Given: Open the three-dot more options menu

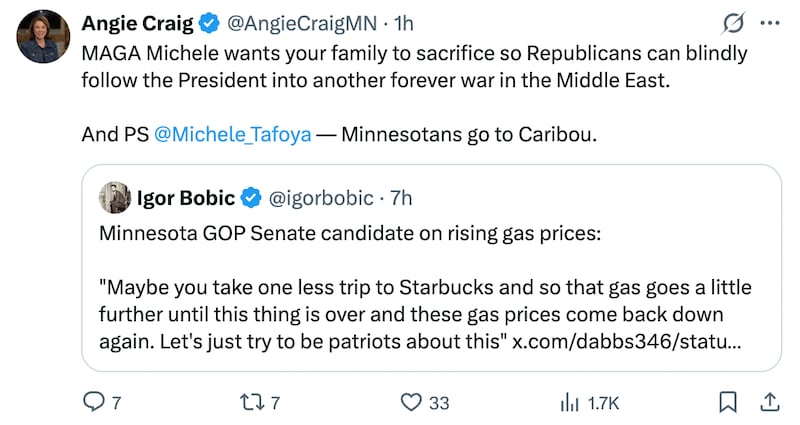Looking at the screenshot, I should [x=768, y=23].
